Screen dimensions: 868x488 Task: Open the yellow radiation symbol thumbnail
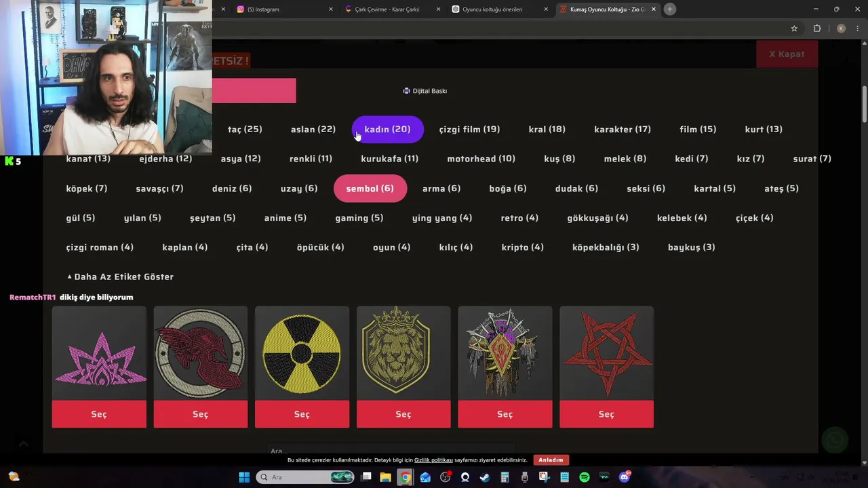(x=302, y=353)
